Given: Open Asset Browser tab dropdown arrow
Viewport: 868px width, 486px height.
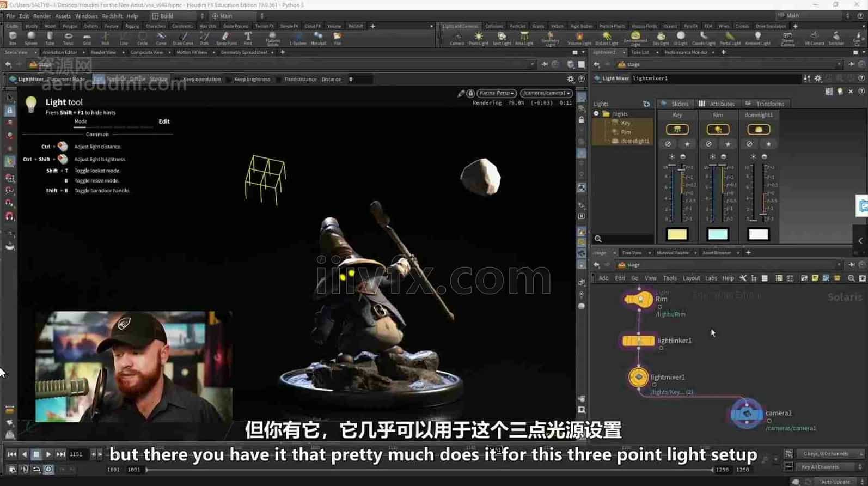Looking at the screenshot, I should tap(738, 253).
